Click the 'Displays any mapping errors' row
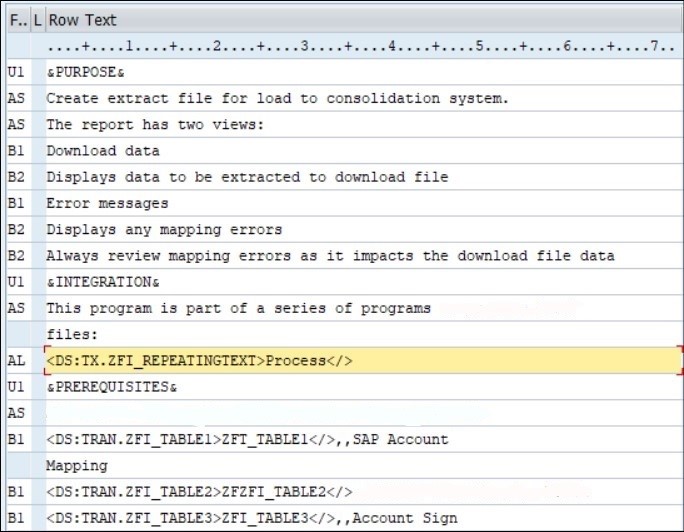This screenshot has width=684, height=532. pyautogui.click(x=364, y=229)
